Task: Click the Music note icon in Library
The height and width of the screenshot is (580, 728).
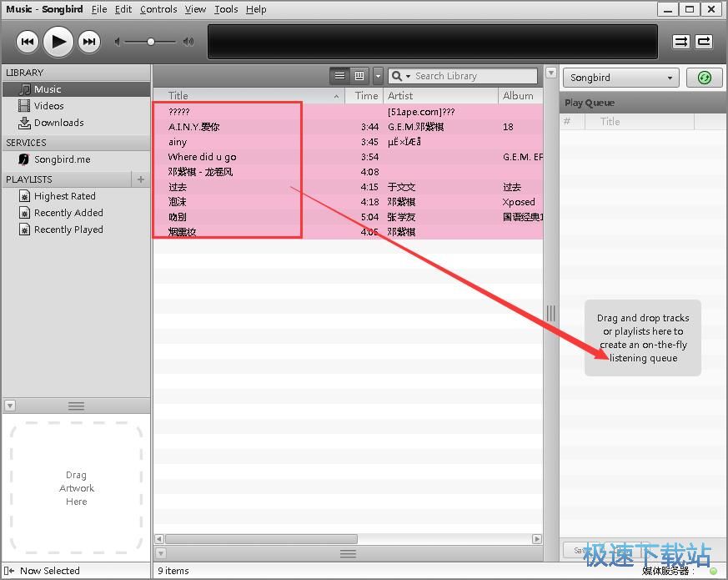Action: click(25, 89)
